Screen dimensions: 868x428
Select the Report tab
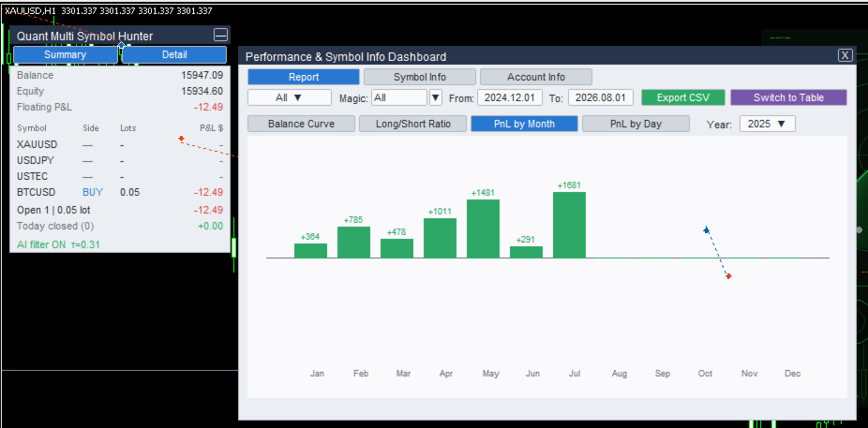304,77
